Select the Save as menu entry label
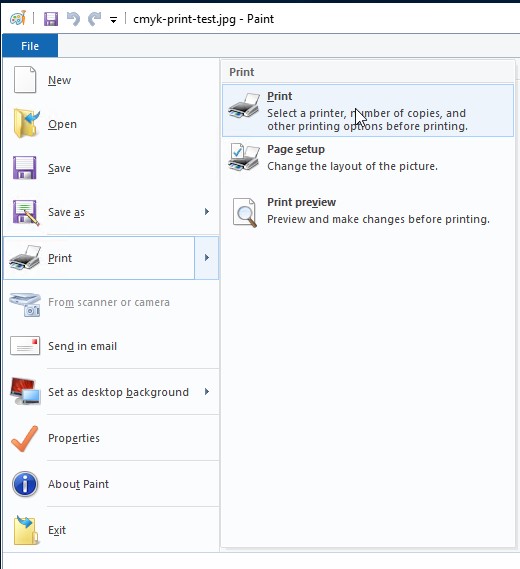The width and height of the screenshot is (520, 569). [66, 212]
